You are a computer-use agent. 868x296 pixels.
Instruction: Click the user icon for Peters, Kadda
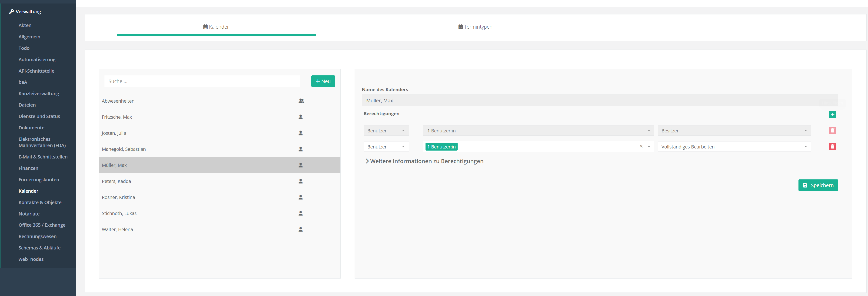(301, 181)
